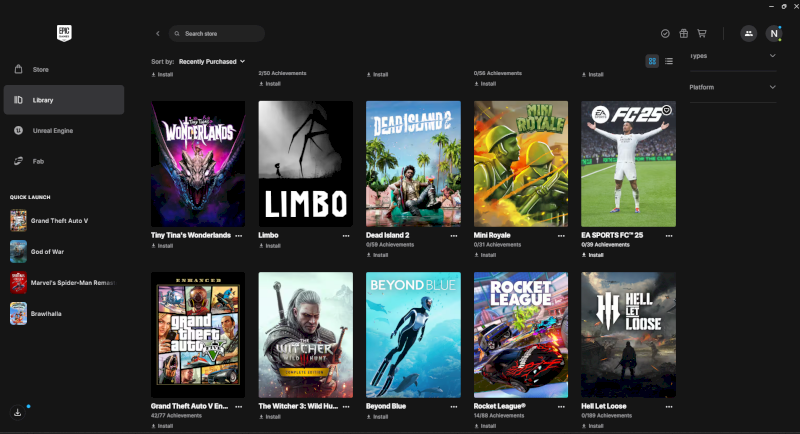Open more options for EA SPORTS FC 25
Screen dimensions: 800x434
[669, 236]
